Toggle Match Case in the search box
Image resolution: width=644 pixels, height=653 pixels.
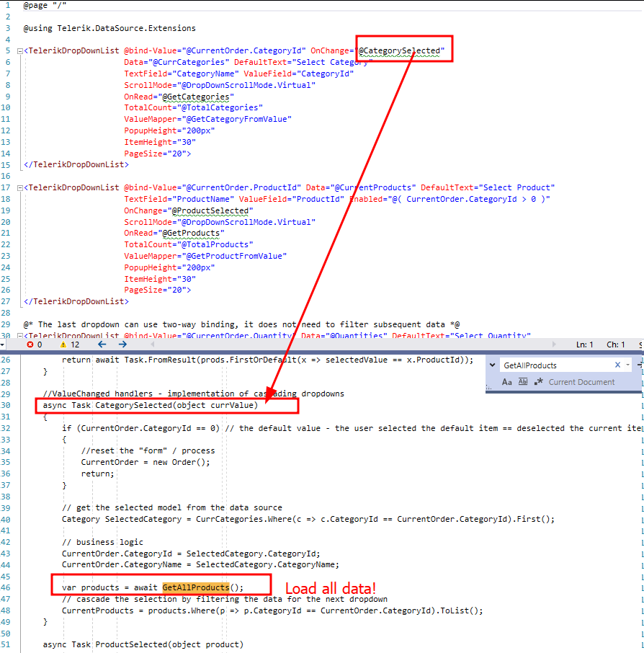(x=507, y=381)
